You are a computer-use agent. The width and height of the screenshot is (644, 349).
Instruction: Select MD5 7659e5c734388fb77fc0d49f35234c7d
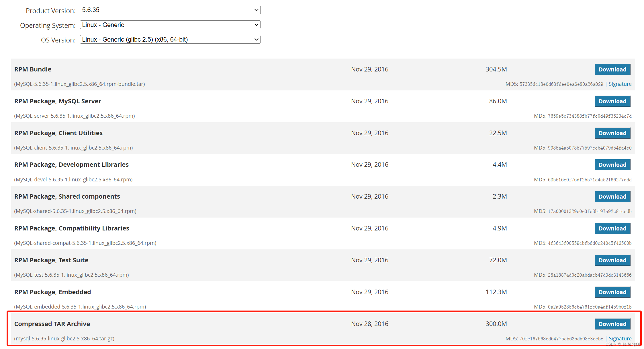[590, 116]
